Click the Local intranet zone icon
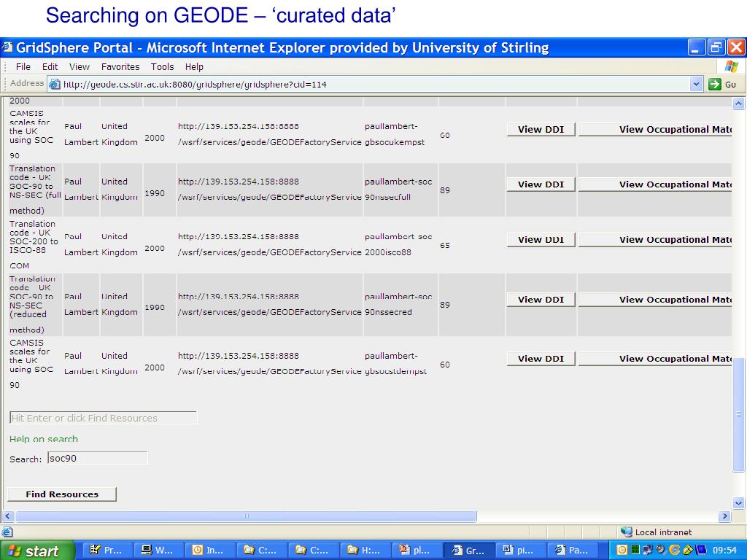The image size is (747, 560). coord(627,532)
